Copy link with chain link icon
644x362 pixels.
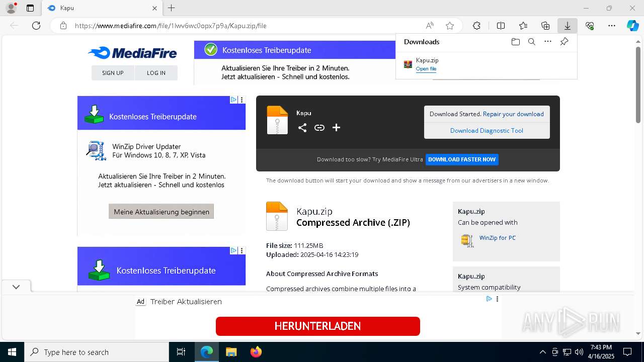(x=319, y=128)
